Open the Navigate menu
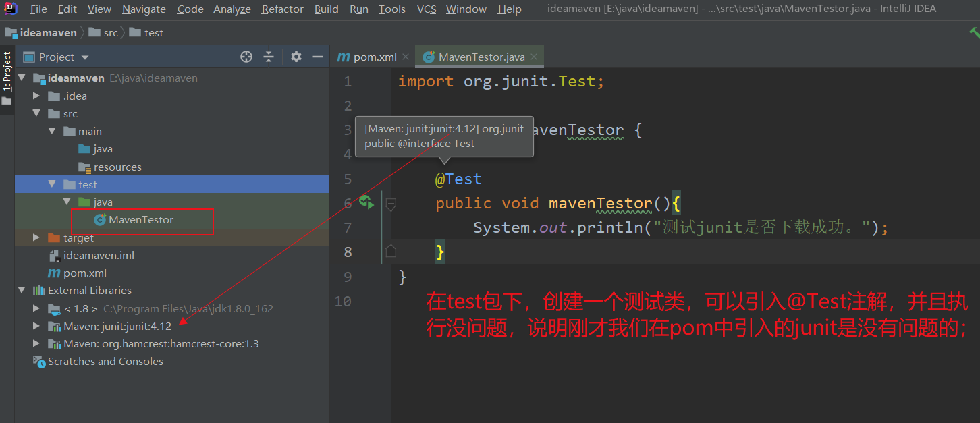 click(144, 9)
